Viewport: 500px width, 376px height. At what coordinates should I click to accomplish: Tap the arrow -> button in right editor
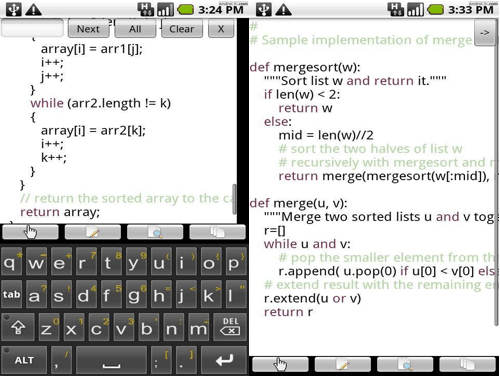484,33
